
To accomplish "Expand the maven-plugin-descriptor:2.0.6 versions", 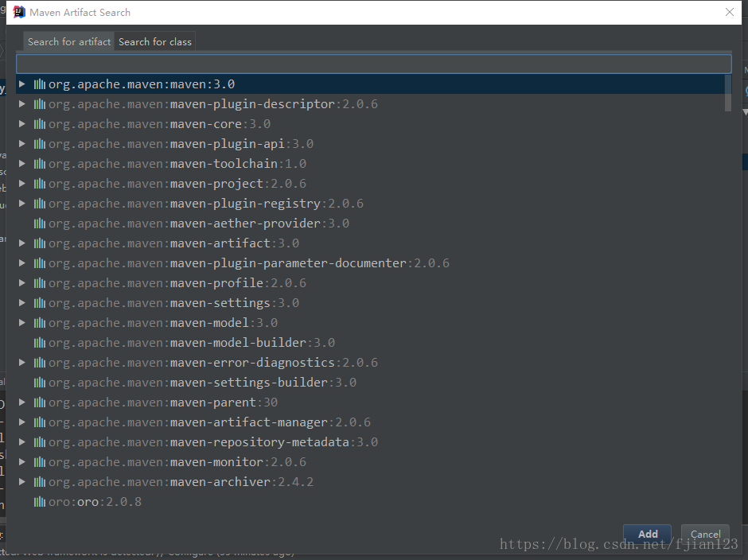I will coord(22,104).
